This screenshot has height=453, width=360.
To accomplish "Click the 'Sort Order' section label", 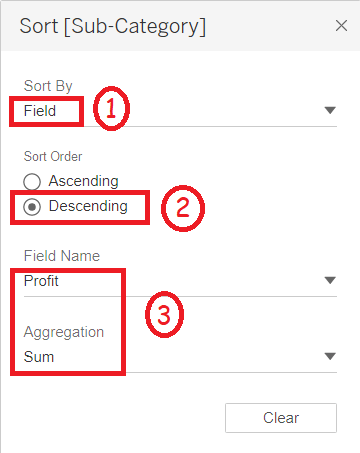I will click(x=53, y=156).
